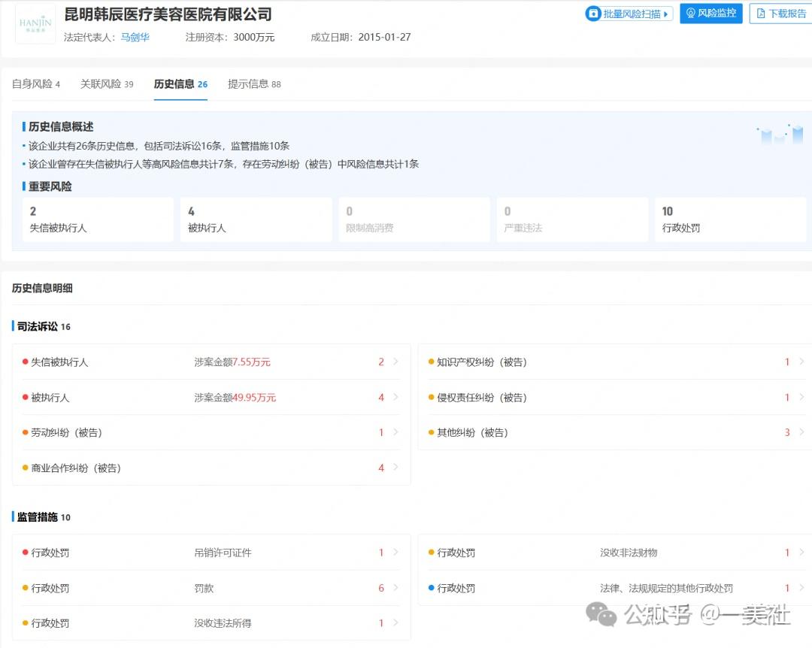Image resolution: width=812 pixels, height=648 pixels.
Task: Click count 6 in 罚款 row
Action: pos(381,588)
